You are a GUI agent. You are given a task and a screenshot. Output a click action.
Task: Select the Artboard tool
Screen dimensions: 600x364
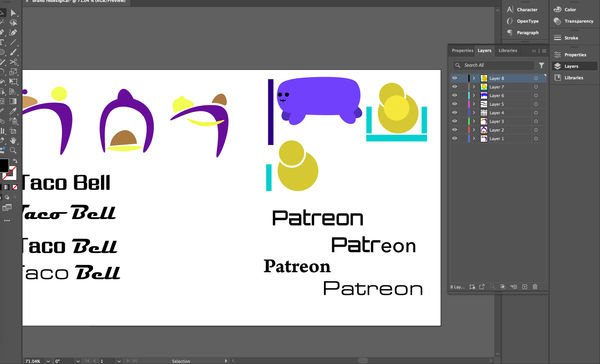pos(13,131)
